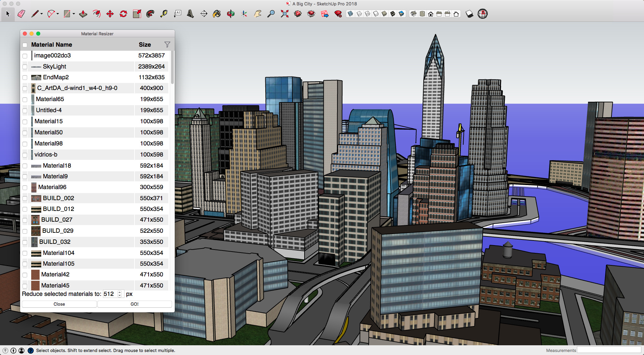Activate the Orbit tool
The image size is (644, 355).
[x=231, y=14]
